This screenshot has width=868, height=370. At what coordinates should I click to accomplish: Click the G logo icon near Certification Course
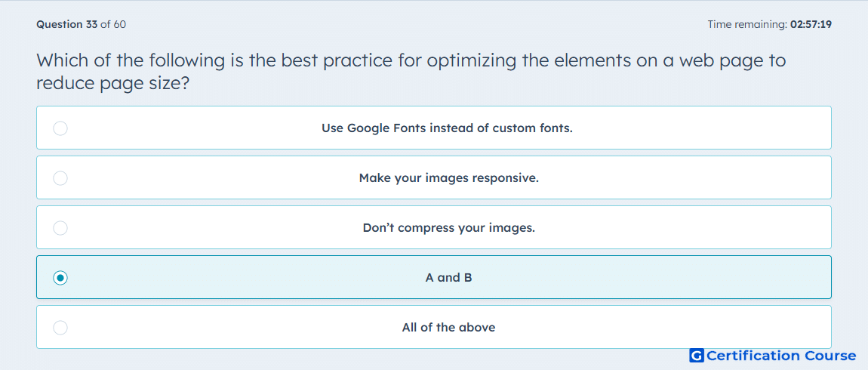pos(697,356)
